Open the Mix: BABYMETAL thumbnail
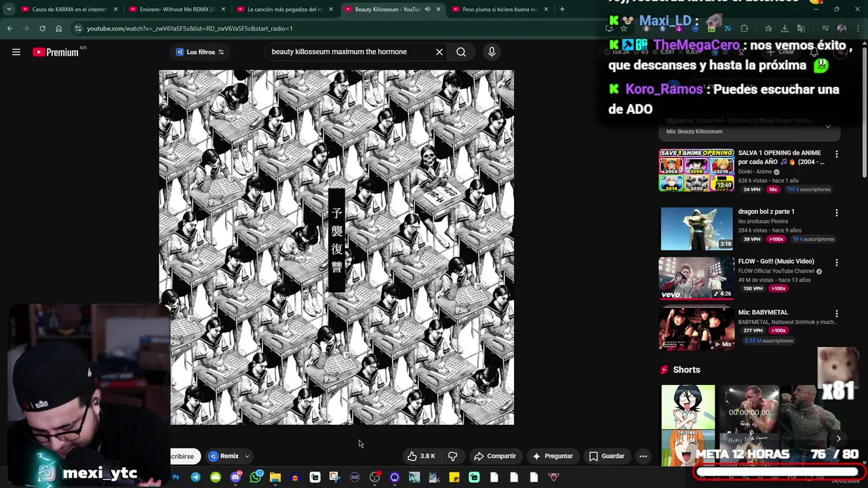The image size is (868, 488). 696,329
